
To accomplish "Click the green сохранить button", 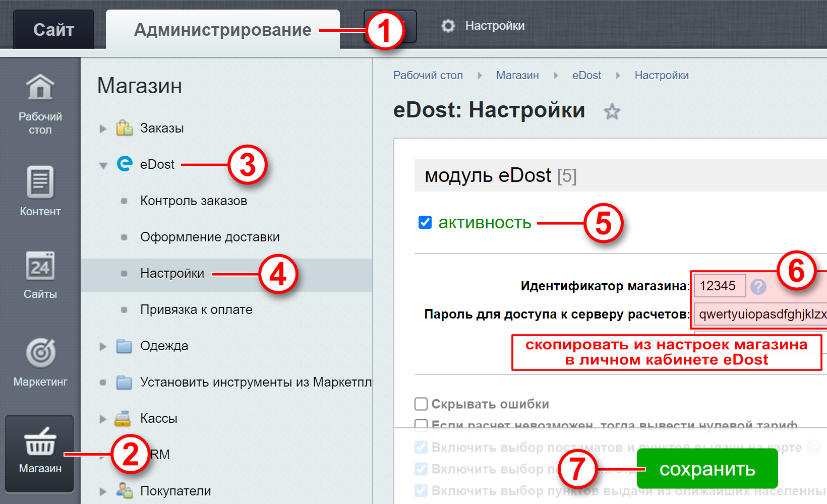I will pyautogui.click(x=707, y=469).
